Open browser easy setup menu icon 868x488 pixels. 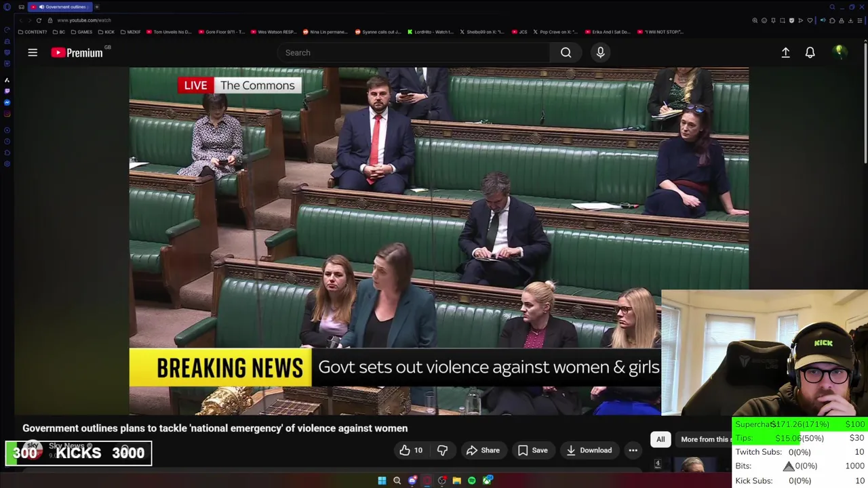coord(860,20)
